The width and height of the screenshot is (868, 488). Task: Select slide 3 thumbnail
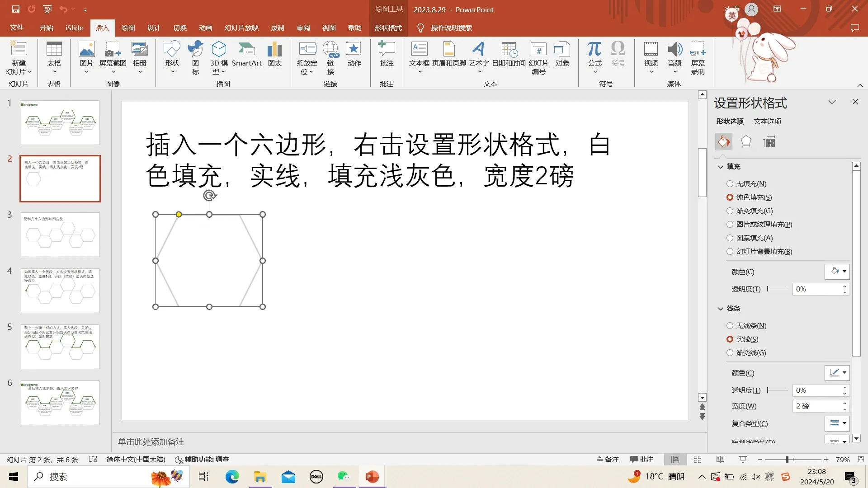[x=60, y=235]
